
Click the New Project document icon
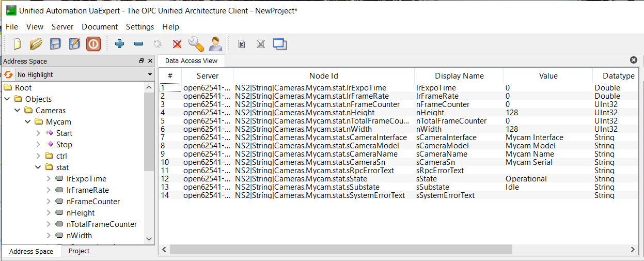pyautogui.click(x=17, y=44)
